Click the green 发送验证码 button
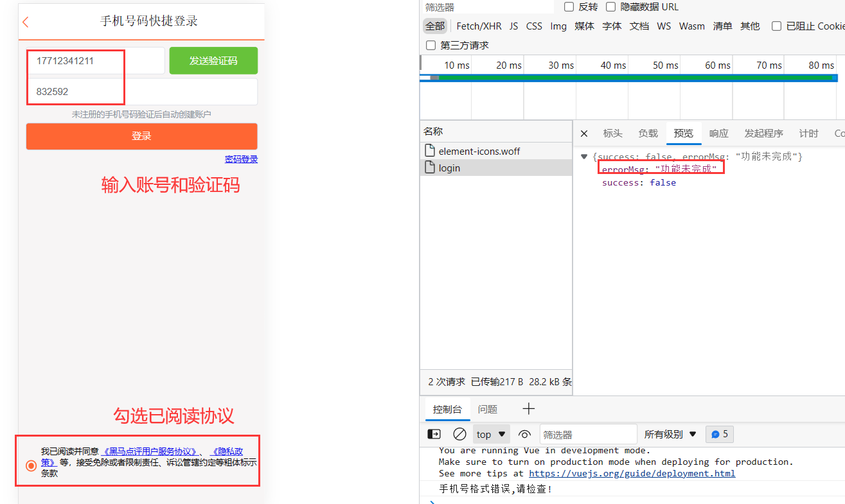 213,61
